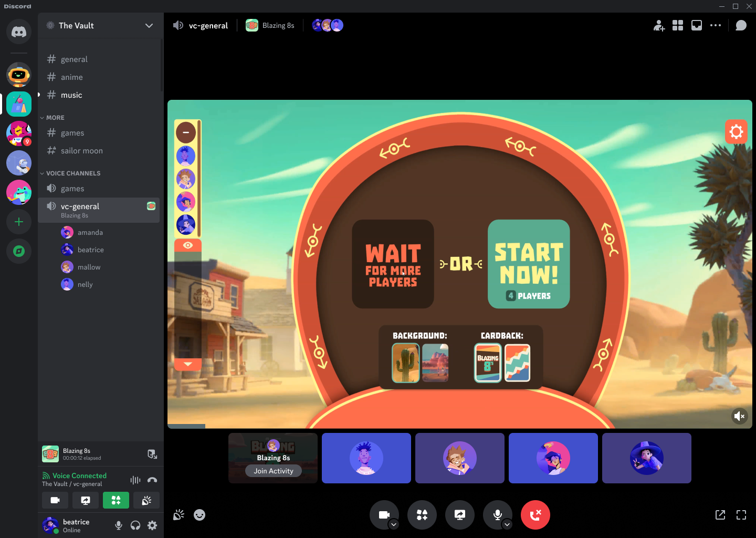Viewport: 756px width, 538px height.
Task: Open the emoji picker in the voice bar
Action: (199, 515)
